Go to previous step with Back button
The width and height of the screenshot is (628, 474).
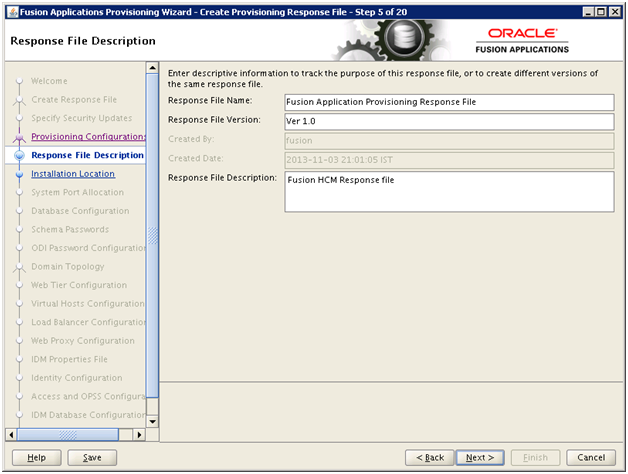point(430,457)
